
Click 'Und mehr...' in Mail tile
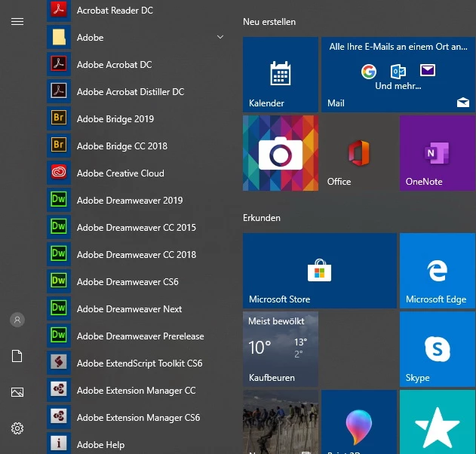pos(398,86)
